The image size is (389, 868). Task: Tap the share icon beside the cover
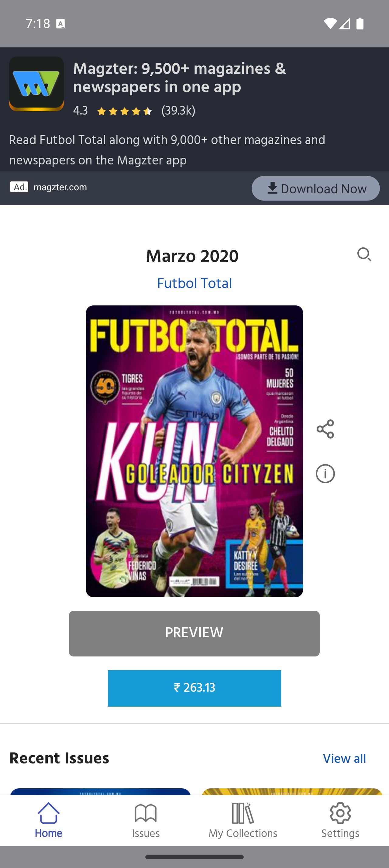(x=325, y=429)
